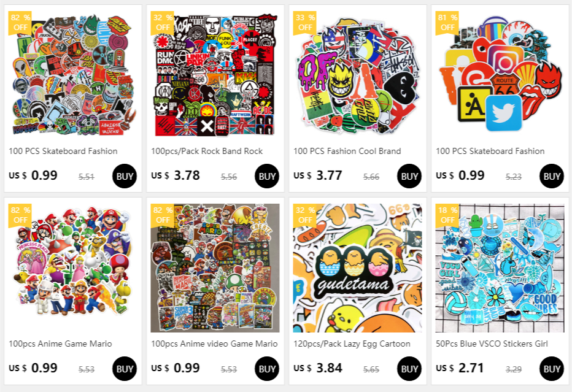
Task: Open the Mario characters sticker image
Action: coord(72,268)
